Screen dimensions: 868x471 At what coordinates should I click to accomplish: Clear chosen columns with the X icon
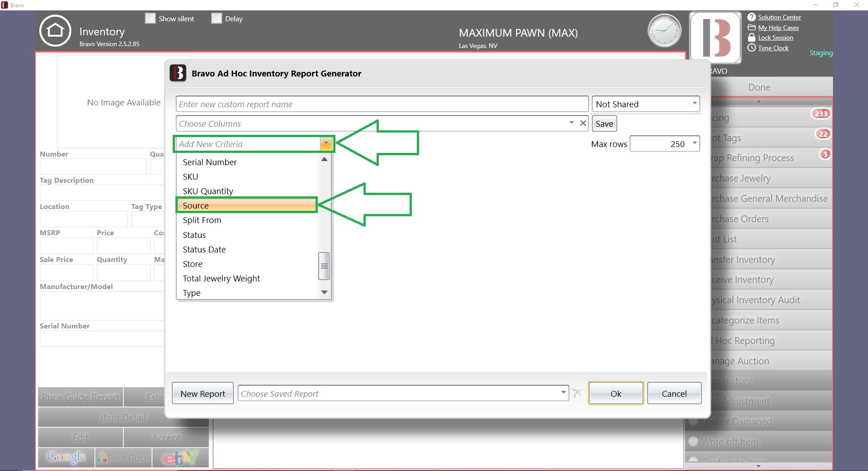coord(583,123)
